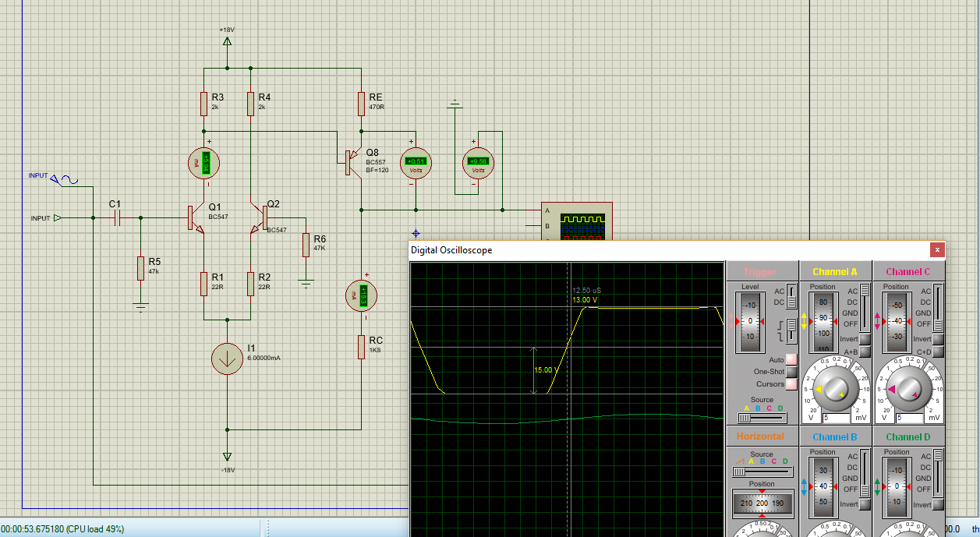Enable the A+B sum button
Screen dimensions: 980x537
click(x=865, y=352)
